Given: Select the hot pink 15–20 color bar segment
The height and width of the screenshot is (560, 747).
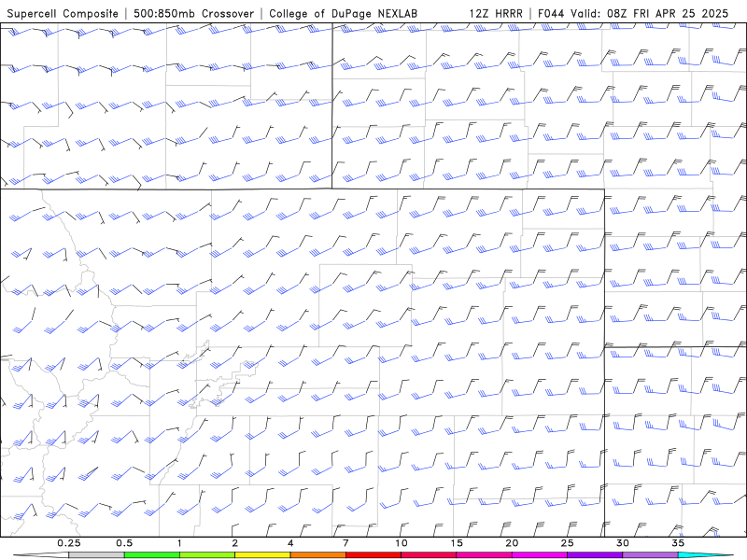Looking at the screenshot, I should click(484, 555).
